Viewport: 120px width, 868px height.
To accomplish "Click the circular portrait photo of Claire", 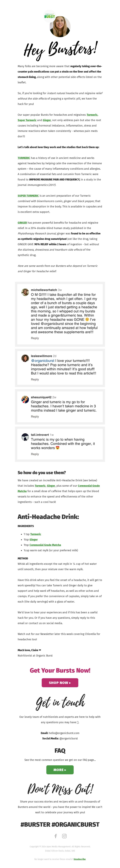I will [60, 27].
